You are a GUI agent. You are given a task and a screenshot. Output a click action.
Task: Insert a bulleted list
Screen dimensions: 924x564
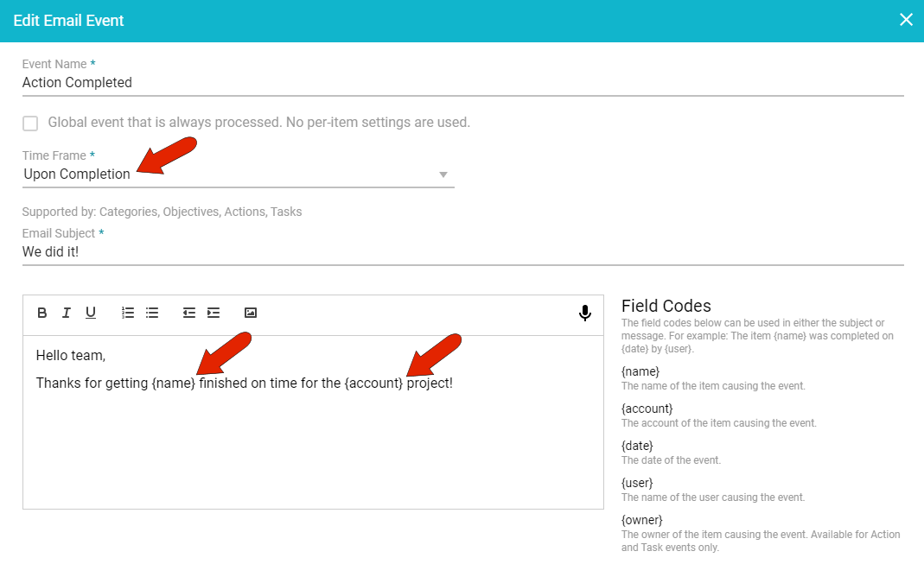(x=152, y=313)
